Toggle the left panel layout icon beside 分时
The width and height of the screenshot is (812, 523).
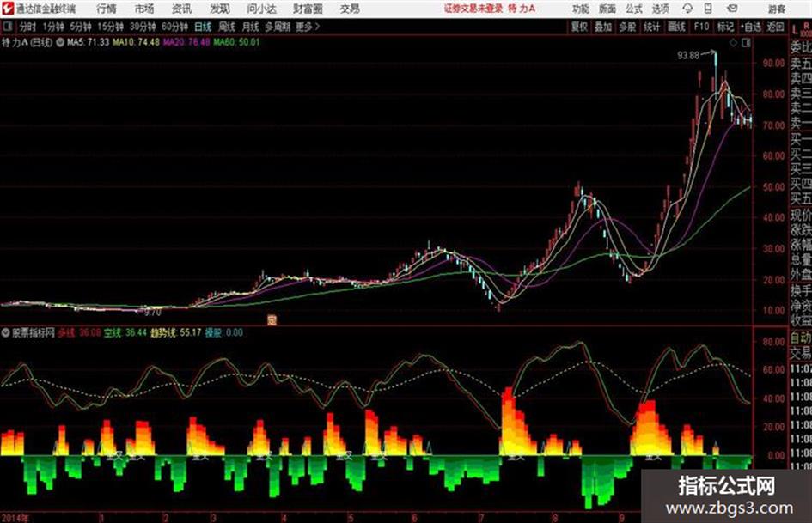(x=7, y=27)
